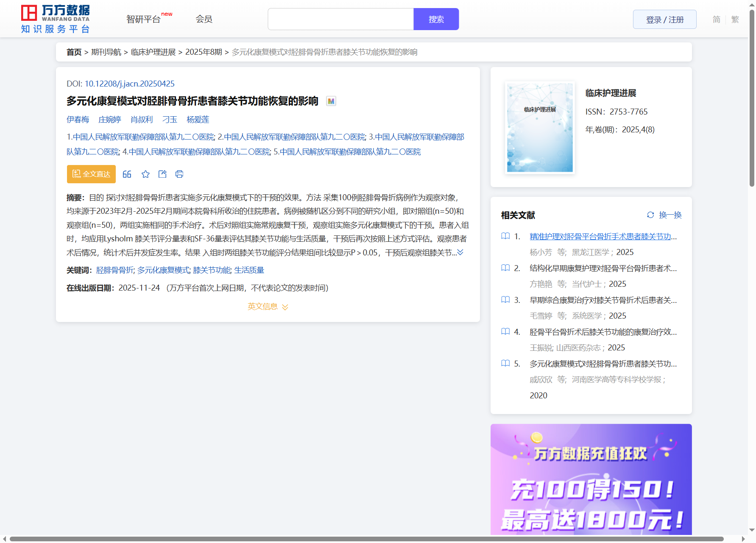Click book icon beside first related article
Viewport: 756px width, 543px height.
click(505, 236)
